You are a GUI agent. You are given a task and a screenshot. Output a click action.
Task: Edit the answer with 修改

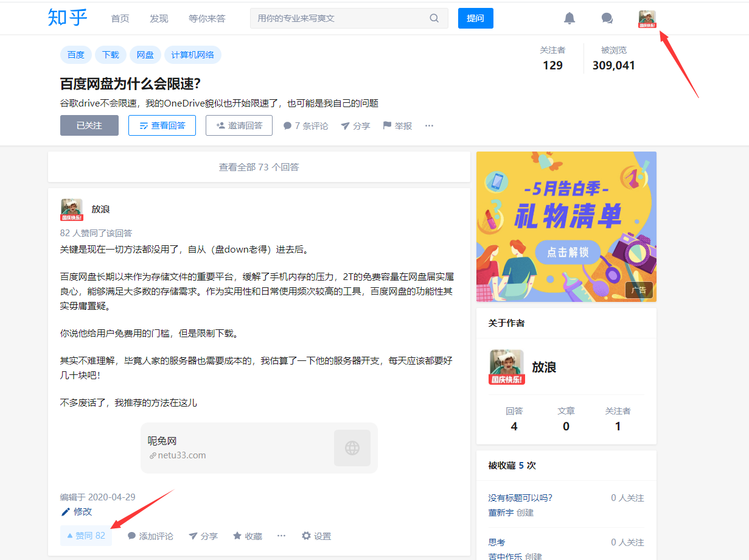[77, 512]
